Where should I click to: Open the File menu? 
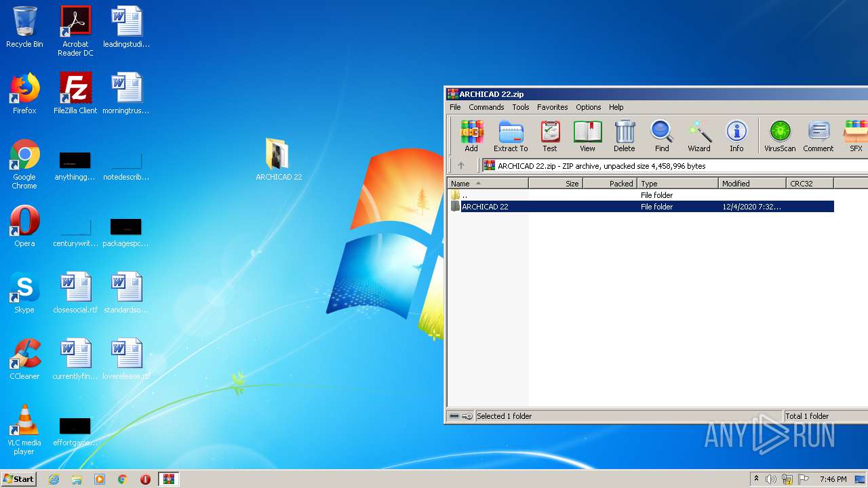[x=455, y=107]
